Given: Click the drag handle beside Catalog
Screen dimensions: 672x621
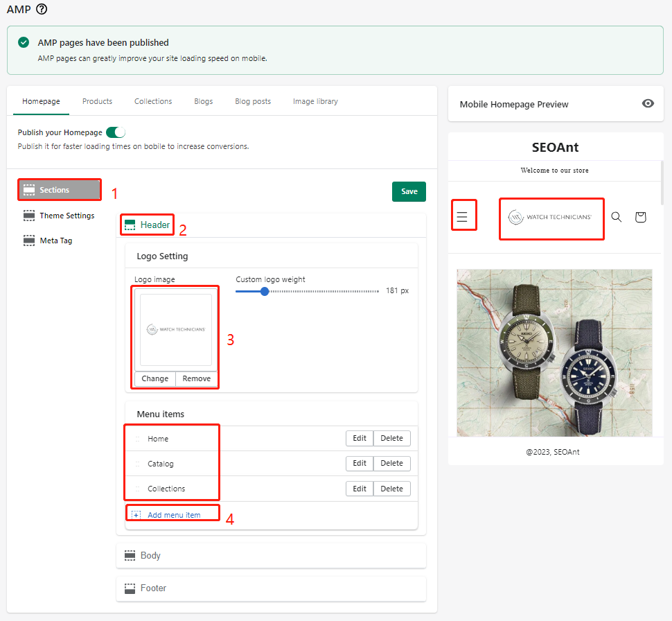Looking at the screenshot, I should click(x=138, y=464).
